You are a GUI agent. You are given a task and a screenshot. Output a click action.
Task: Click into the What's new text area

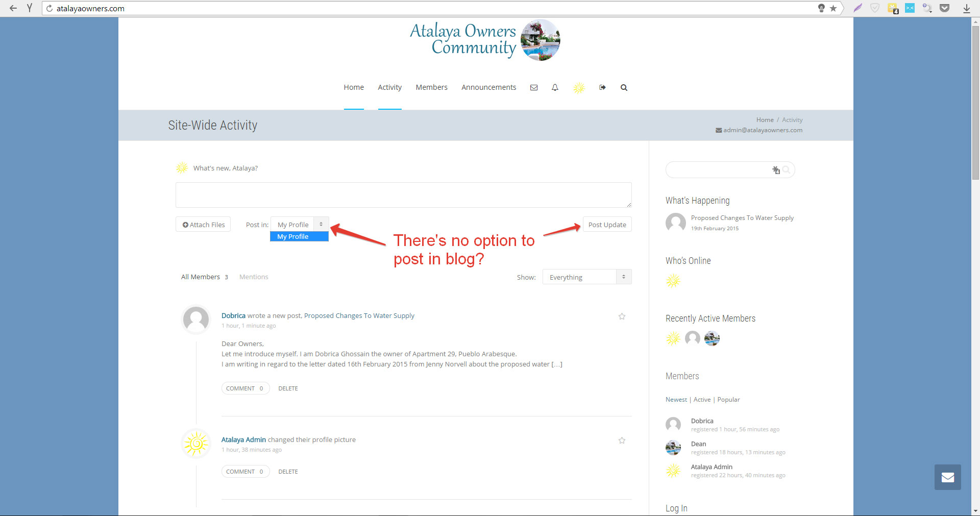pos(403,195)
